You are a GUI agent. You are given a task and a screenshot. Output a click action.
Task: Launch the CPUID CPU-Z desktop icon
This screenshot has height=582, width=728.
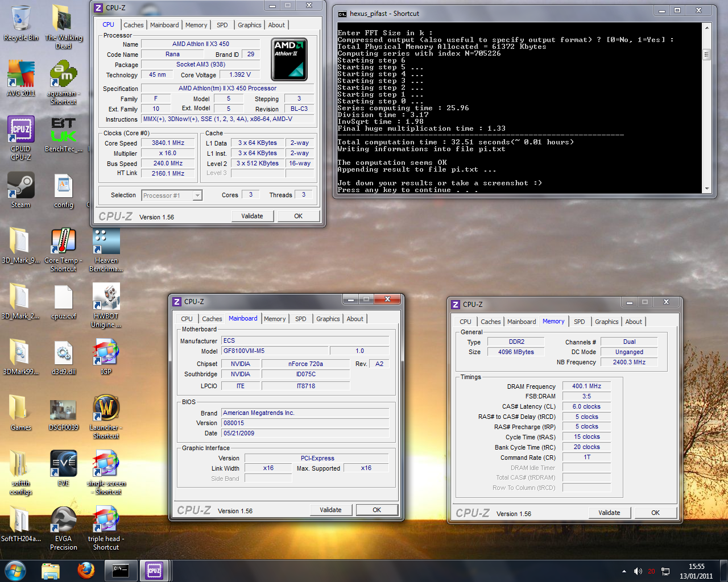coord(20,137)
